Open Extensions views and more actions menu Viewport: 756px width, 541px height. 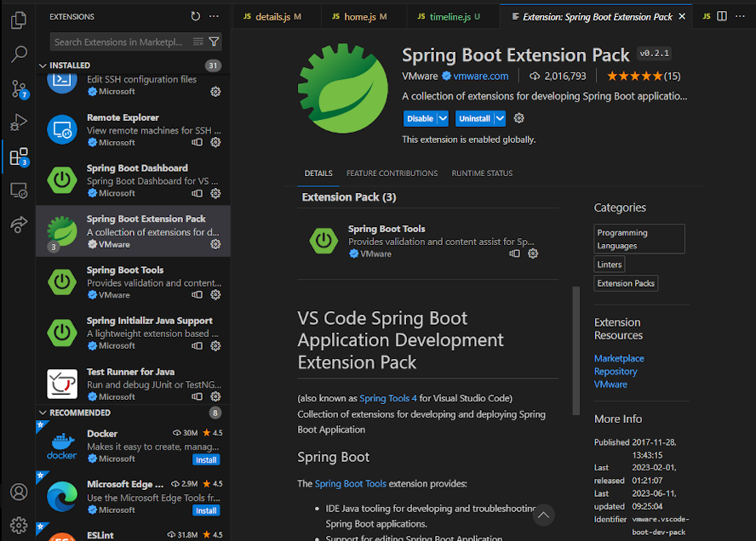click(214, 16)
